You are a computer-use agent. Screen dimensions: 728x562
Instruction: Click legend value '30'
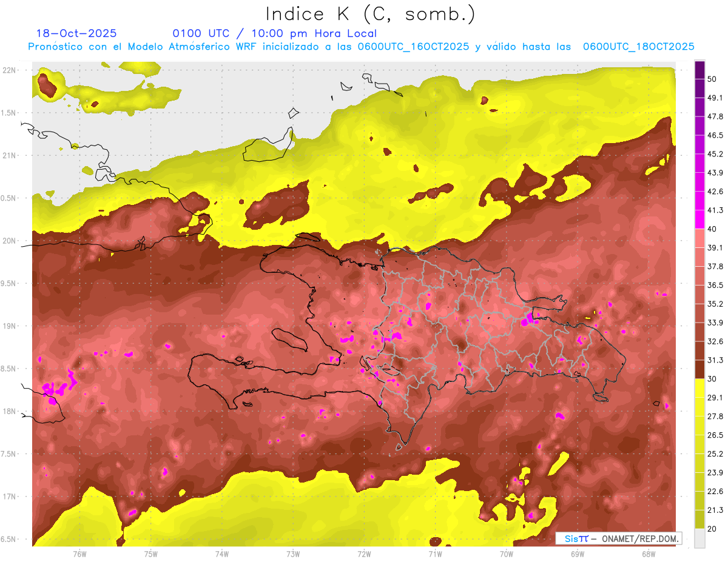[x=713, y=379]
